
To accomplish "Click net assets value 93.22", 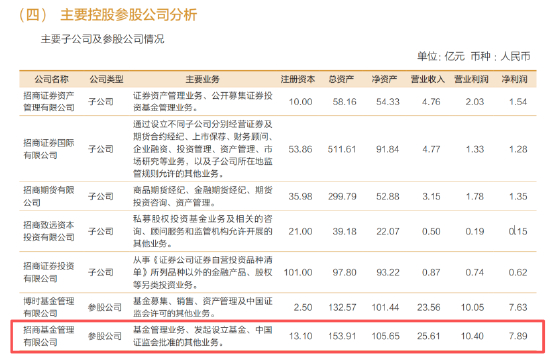I will [x=388, y=273].
